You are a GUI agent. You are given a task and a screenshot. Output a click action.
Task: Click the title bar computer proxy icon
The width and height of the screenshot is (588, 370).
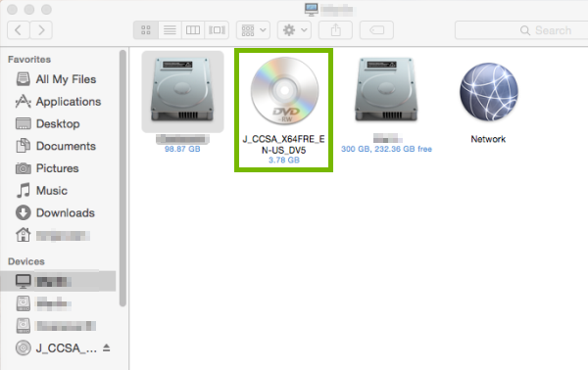click(x=312, y=10)
